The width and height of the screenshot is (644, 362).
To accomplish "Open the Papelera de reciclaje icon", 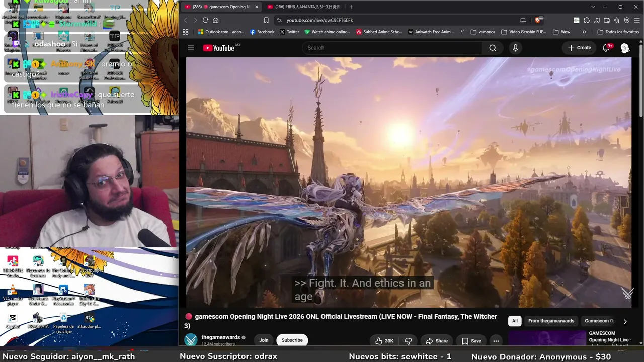I will click(x=63, y=323).
